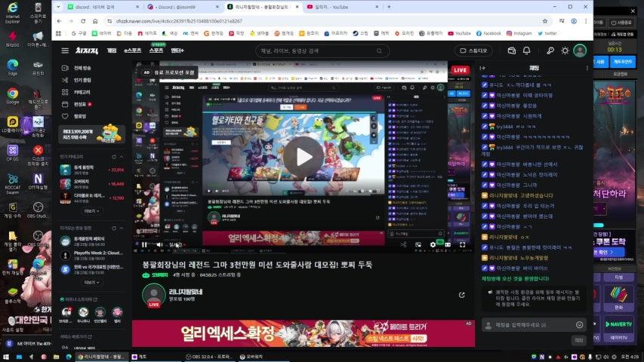
Task: Collapse the chat panel arrow
Action: 482,68
